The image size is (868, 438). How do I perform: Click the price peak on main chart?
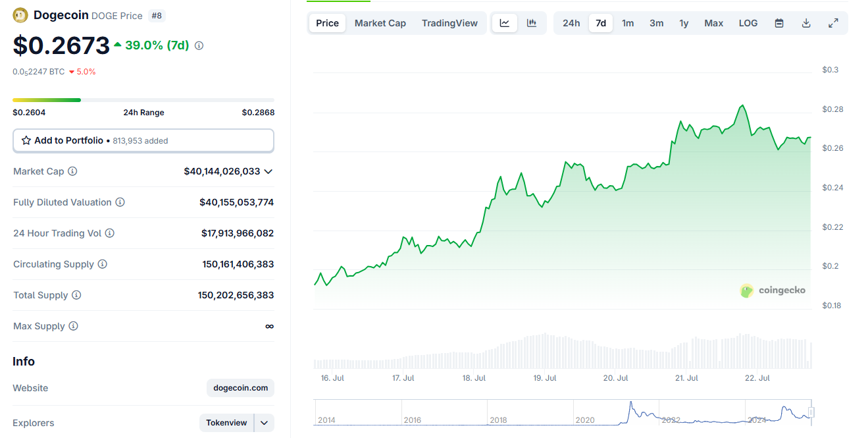click(x=742, y=105)
